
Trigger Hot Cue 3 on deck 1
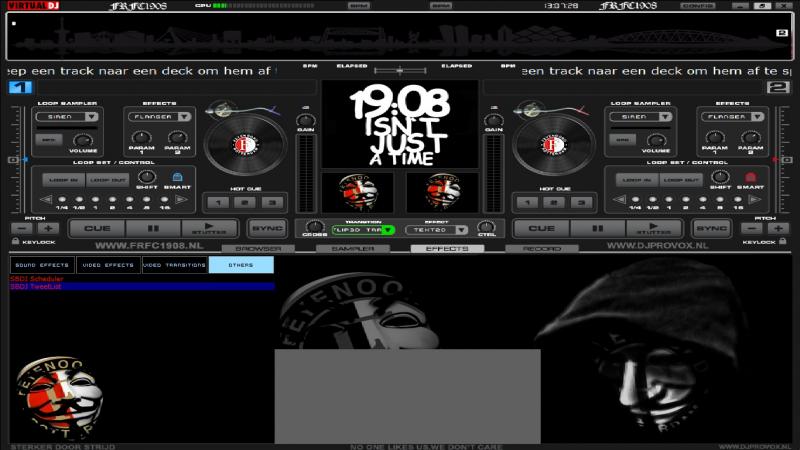coord(272,203)
